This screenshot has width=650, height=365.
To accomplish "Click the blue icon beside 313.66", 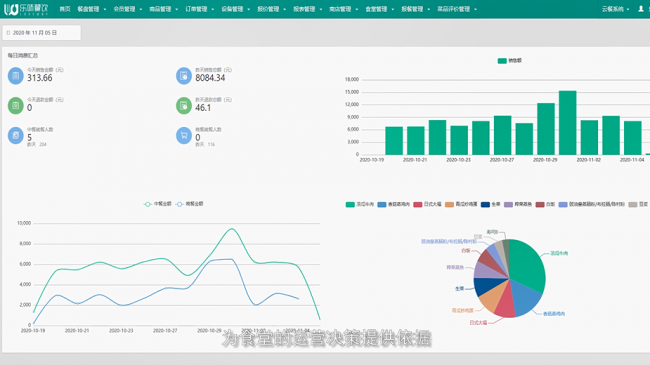I will click(x=16, y=76).
